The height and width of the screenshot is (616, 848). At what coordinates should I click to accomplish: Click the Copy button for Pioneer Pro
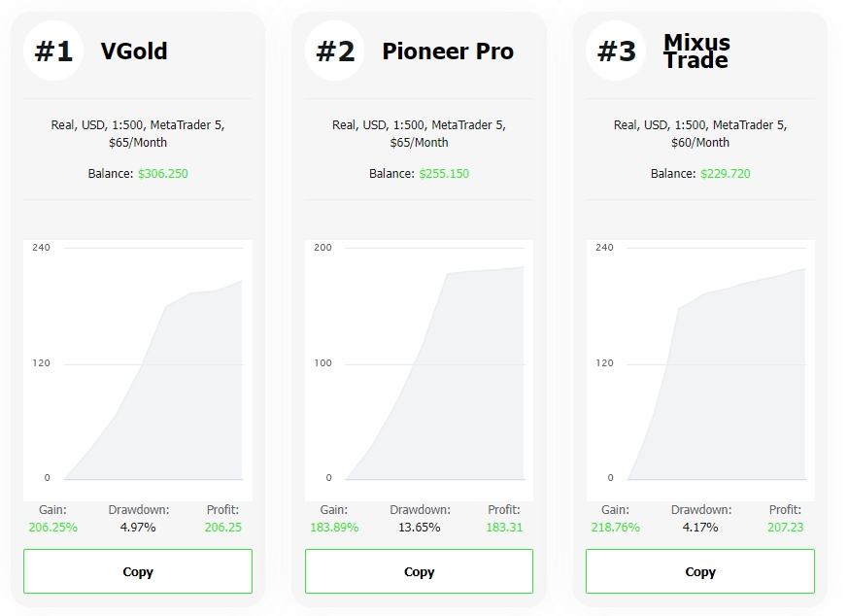(419, 571)
